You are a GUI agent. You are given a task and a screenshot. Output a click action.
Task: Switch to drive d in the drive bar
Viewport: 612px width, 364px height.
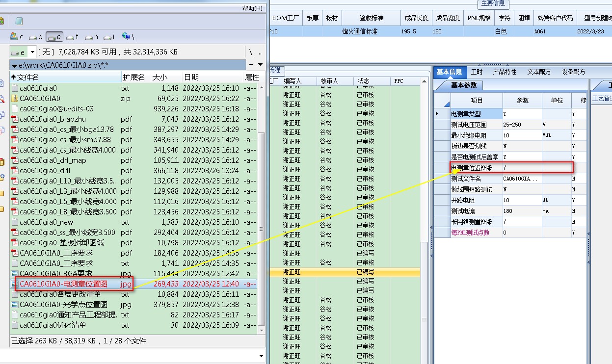36,37
